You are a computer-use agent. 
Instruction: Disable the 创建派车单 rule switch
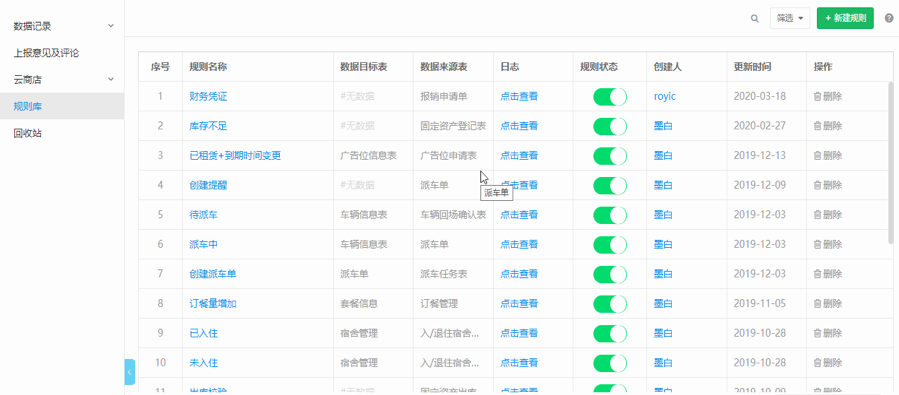[610, 274]
